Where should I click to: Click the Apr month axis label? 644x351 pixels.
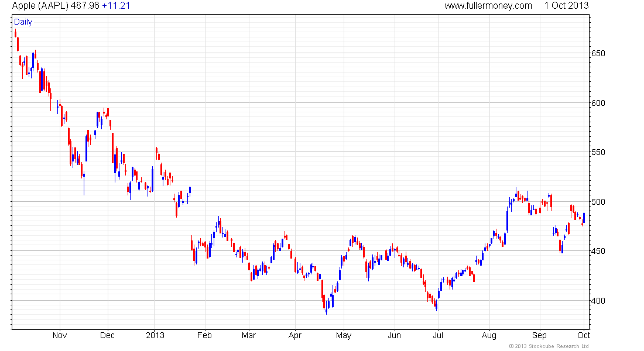[x=295, y=335]
